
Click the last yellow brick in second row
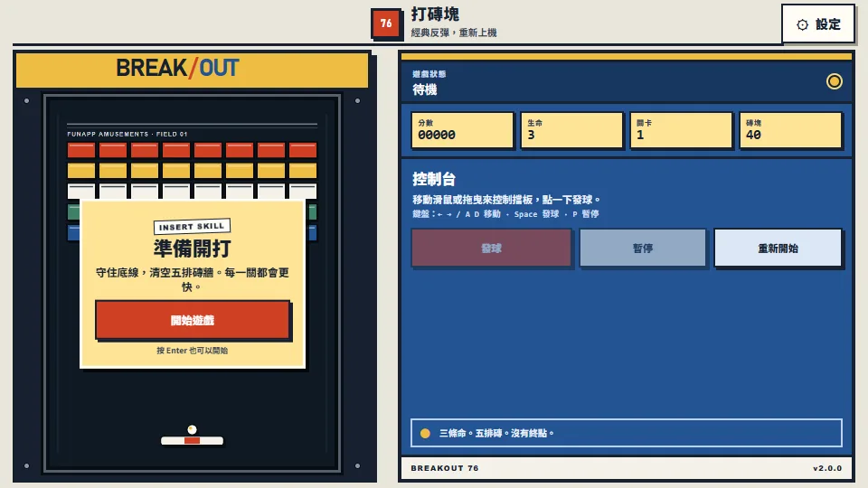point(303,171)
